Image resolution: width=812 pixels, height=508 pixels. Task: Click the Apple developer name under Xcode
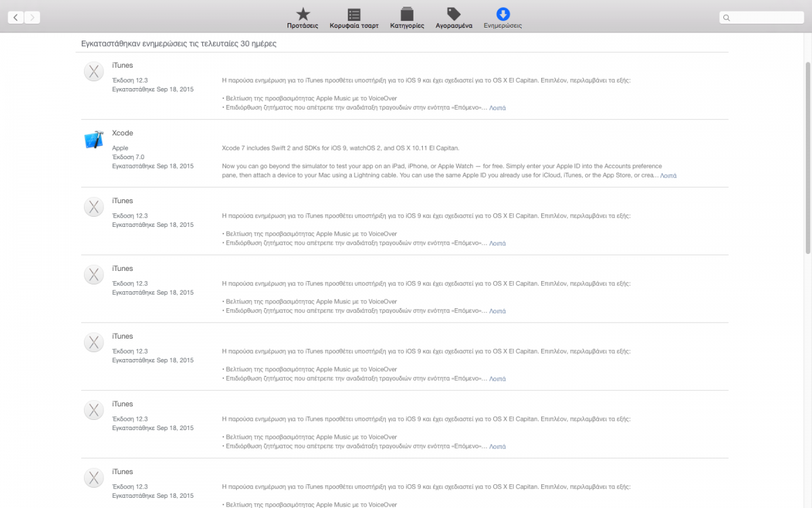click(x=120, y=148)
